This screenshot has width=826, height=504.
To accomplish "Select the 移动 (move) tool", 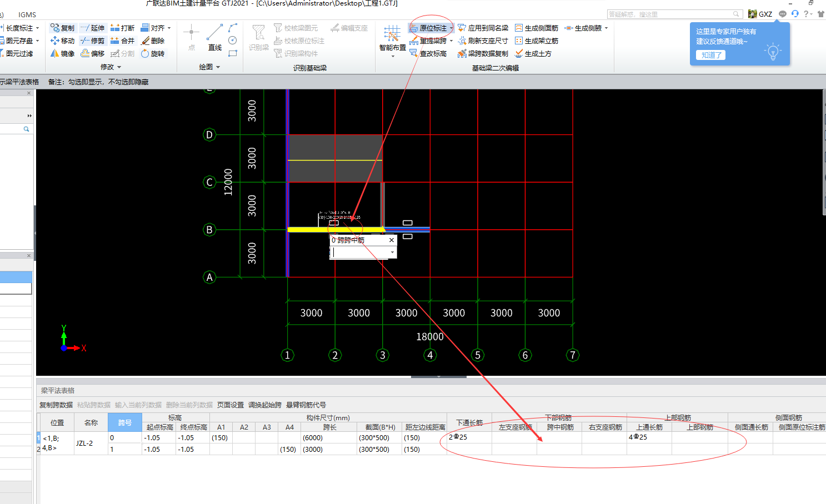I will point(62,41).
